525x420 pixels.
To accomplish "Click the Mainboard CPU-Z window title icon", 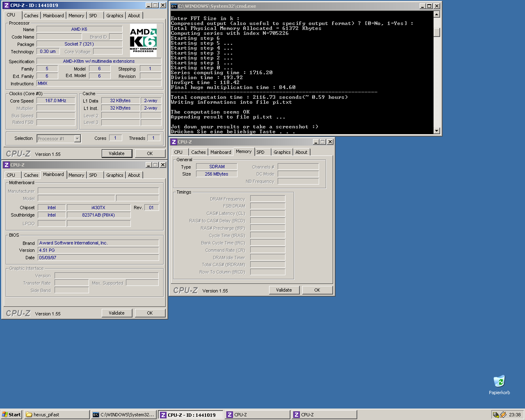I will pyautogui.click(x=6, y=165).
